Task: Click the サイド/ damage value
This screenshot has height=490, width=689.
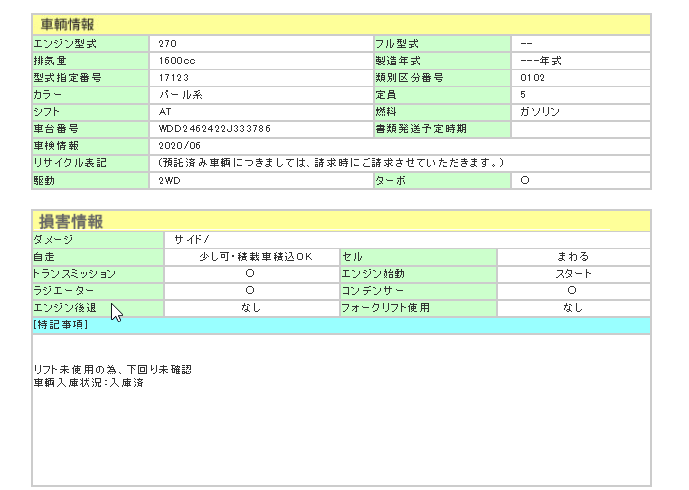Action: [191, 240]
